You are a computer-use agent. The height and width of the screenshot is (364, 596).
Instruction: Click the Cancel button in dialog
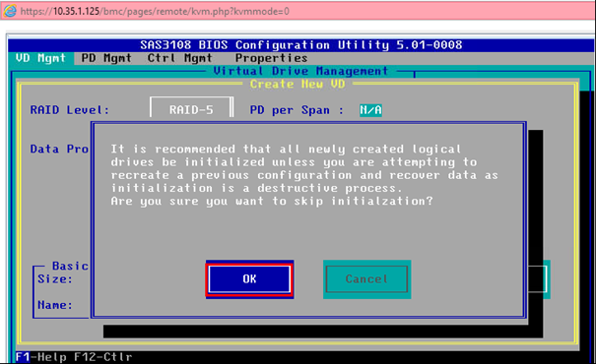366,279
